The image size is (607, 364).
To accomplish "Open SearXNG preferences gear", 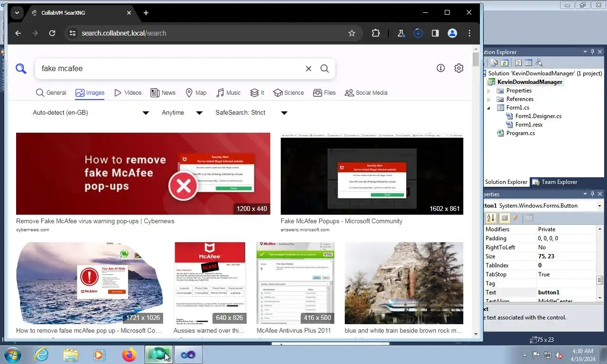I will (459, 68).
